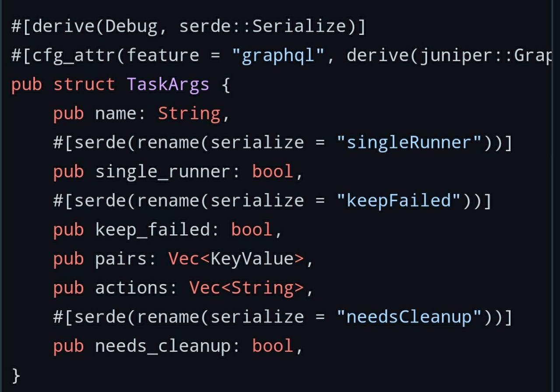This screenshot has height=392, width=560.
Task: Click the struct keyword
Action: click(84, 84)
